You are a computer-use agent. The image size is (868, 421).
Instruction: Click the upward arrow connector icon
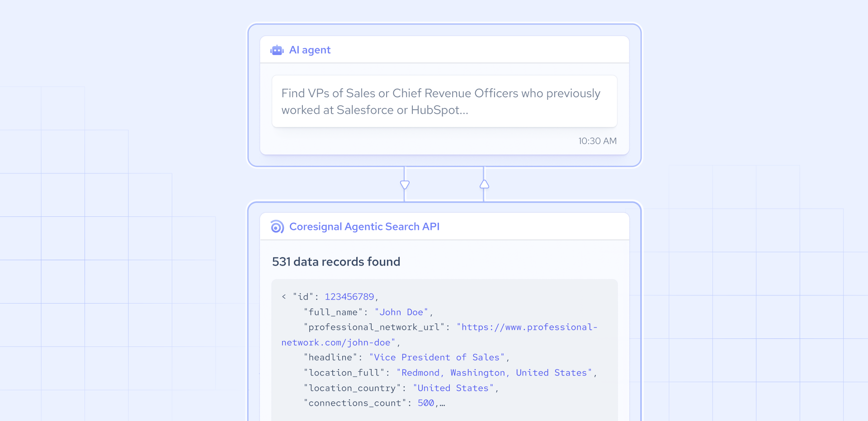point(484,184)
